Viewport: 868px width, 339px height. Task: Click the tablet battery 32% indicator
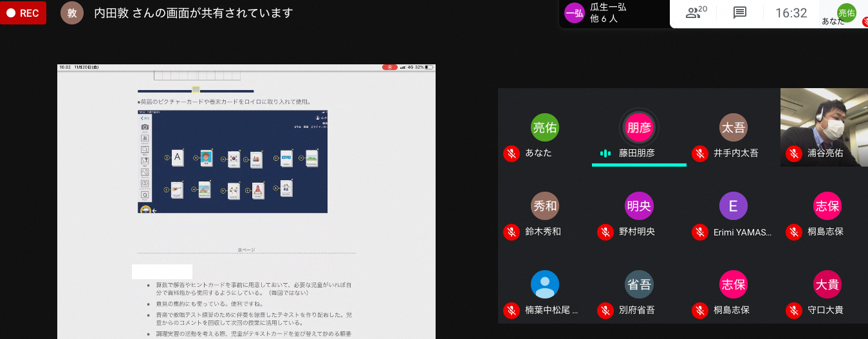pos(424,67)
